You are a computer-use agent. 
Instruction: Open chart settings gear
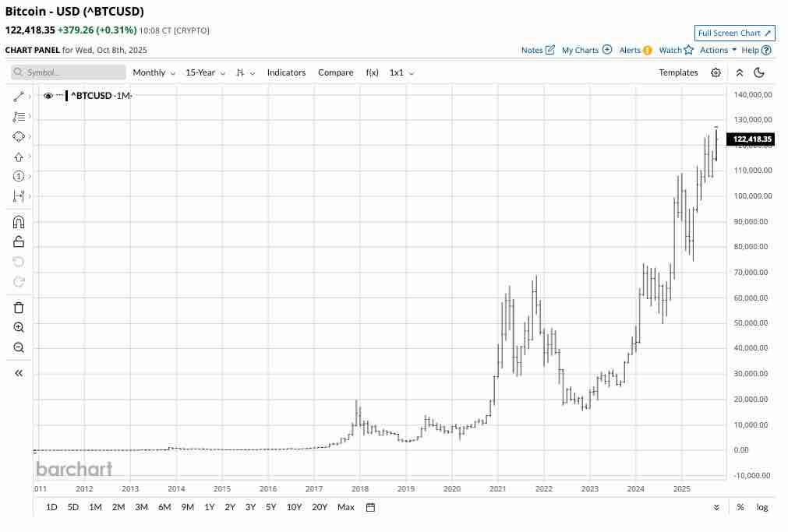[716, 73]
